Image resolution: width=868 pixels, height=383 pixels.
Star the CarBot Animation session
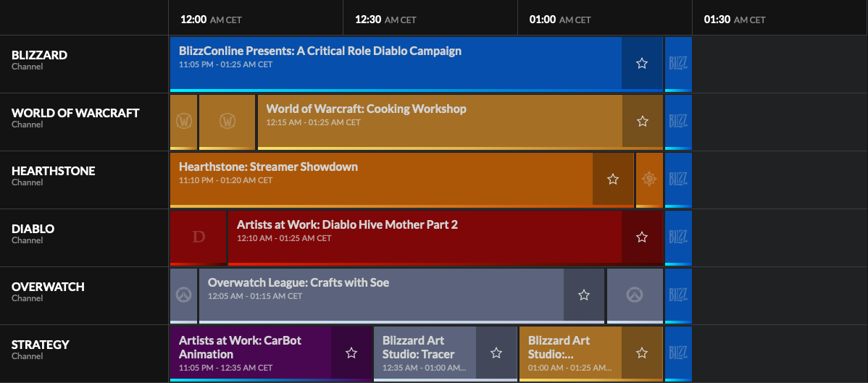351,353
